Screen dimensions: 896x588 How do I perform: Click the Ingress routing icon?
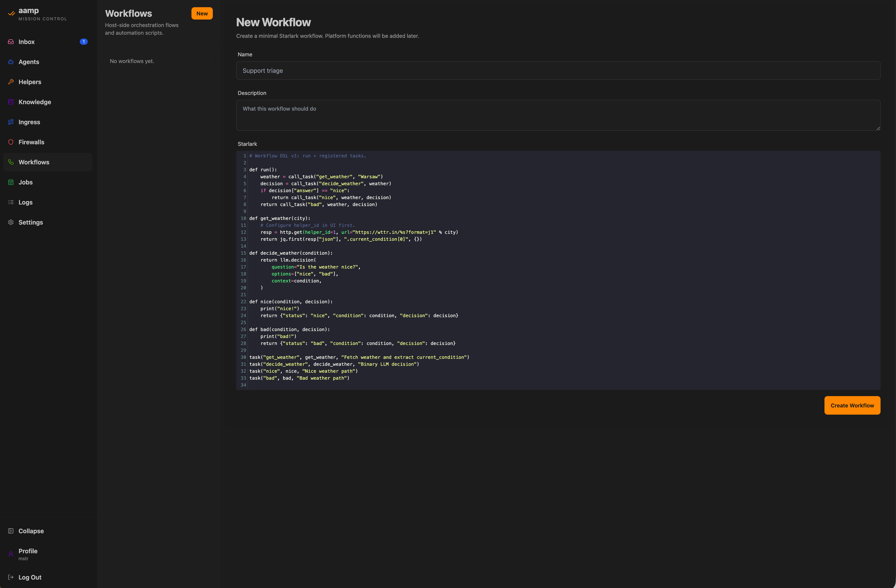point(11,122)
